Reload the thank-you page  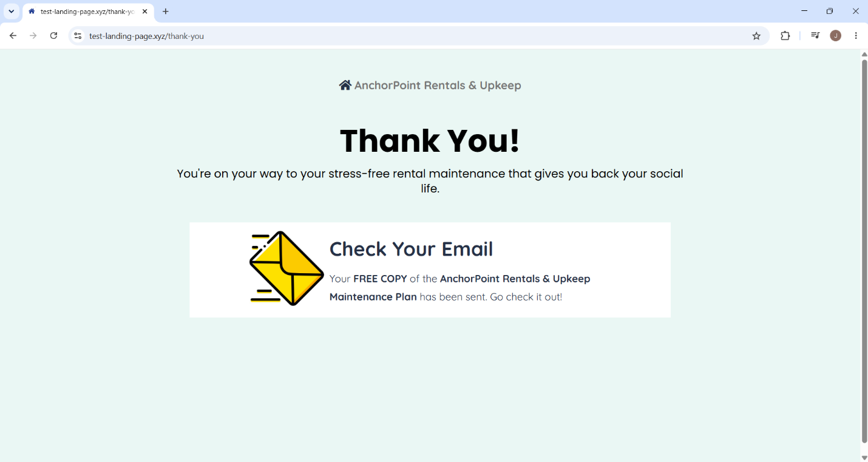point(53,36)
